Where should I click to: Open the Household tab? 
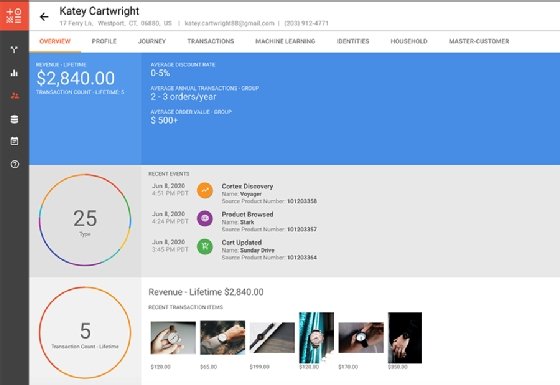click(x=409, y=41)
